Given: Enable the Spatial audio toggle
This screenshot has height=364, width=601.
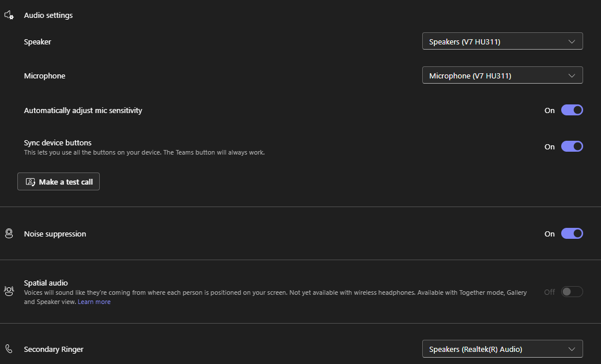Looking at the screenshot, I should tap(572, 292).
